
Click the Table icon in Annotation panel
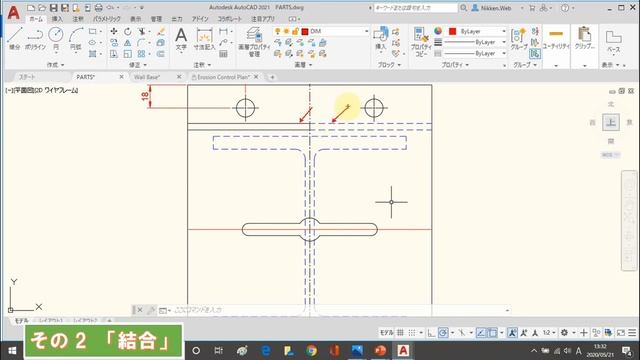(x=223, y=53)
